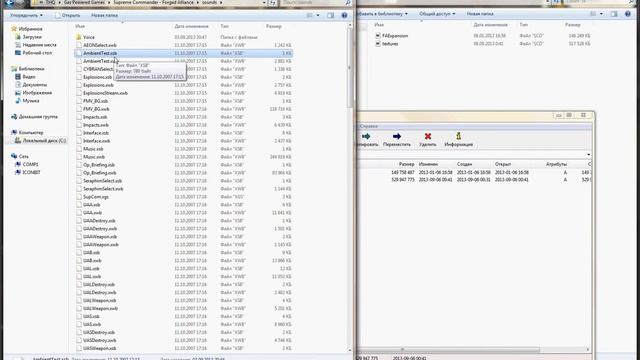The image size is (640, 360).
Task: Click the address bar refresh button
Action: (273, 2)
